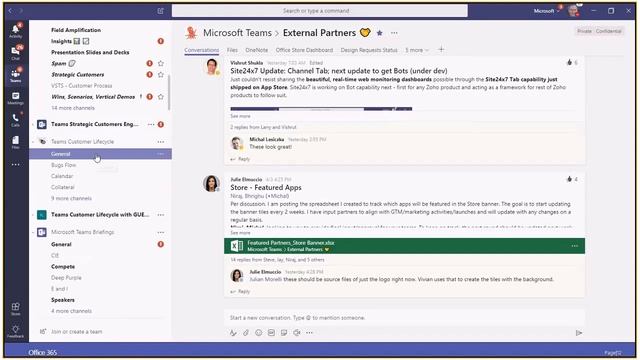Expand the 3 more tabs dropdown
This screenshot has height=360, width=640.
point(417,50)
